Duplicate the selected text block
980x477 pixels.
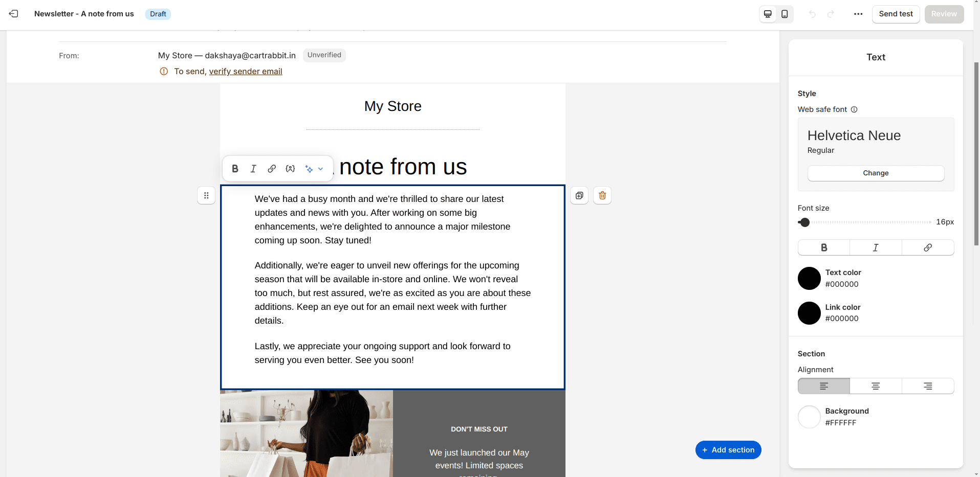pyautogui.click(x=579, y=195)
